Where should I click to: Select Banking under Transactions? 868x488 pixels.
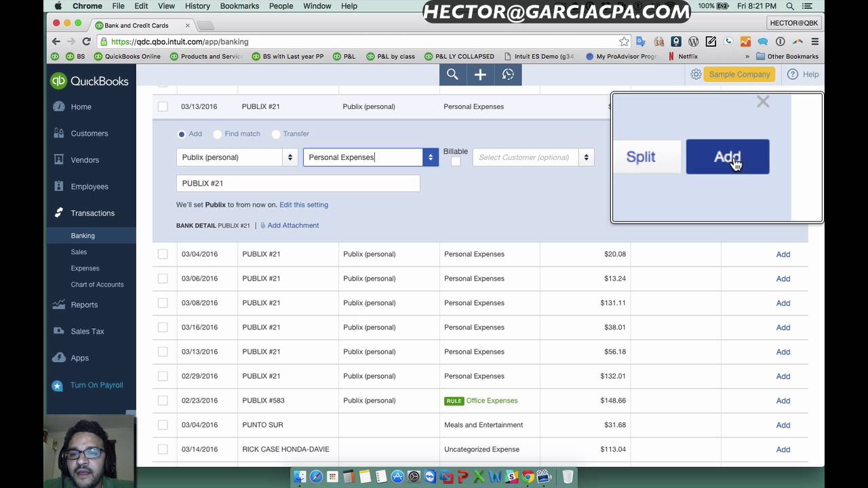pos(83,236)
